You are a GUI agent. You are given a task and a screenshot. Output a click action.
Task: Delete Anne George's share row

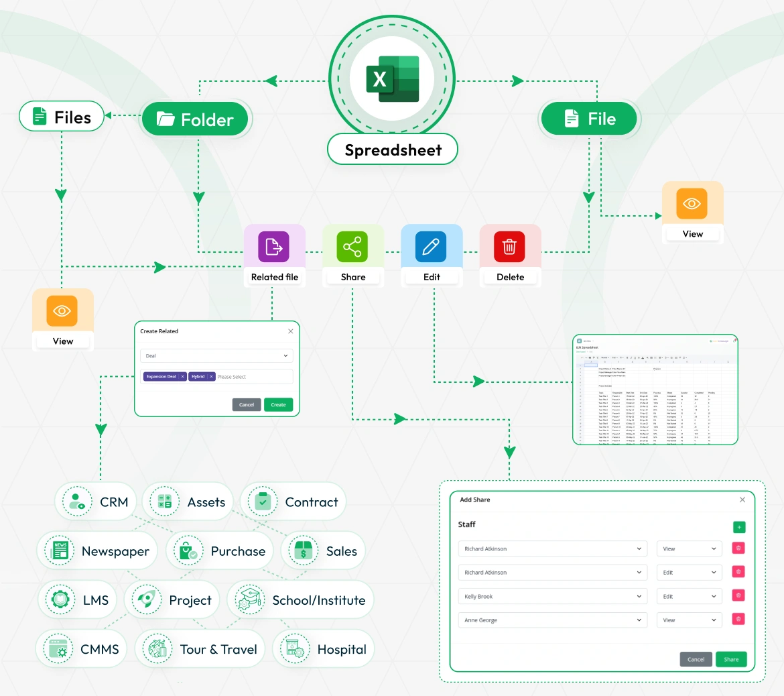[x=738, y=620]
